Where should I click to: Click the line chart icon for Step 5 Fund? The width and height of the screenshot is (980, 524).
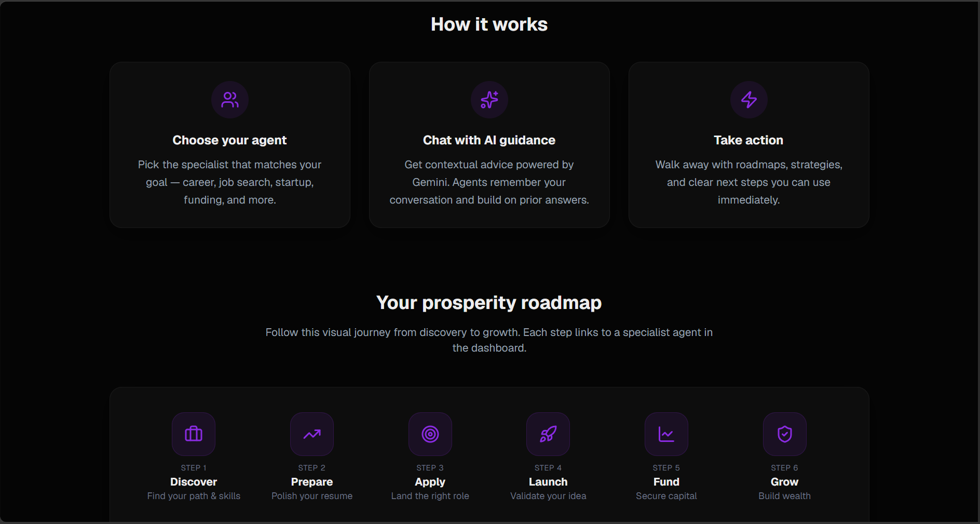click(666, 434)
